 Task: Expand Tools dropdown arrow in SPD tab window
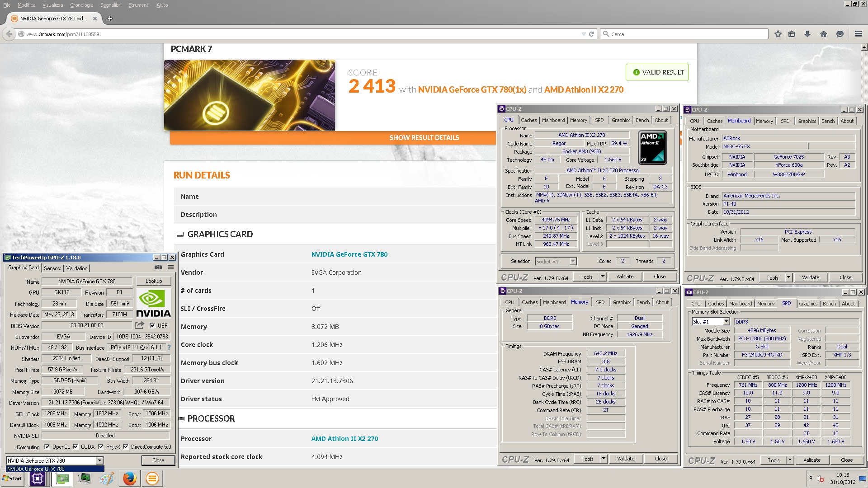coord(790,460)
